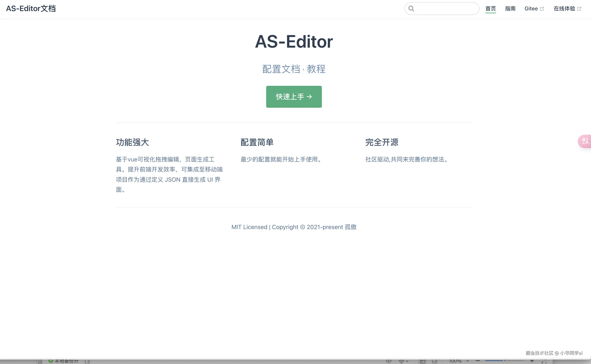Click the search magnifier icon

tap(411, 9)
